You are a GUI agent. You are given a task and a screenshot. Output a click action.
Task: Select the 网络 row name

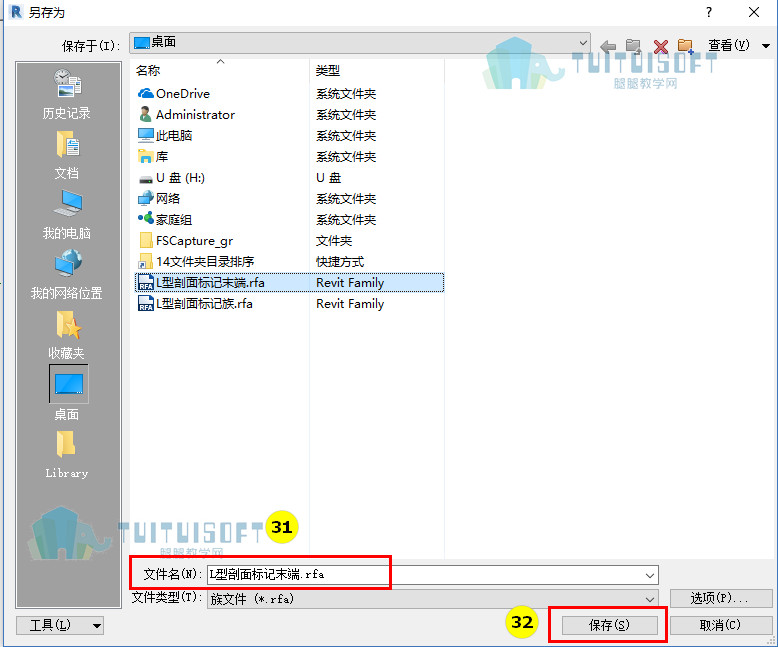(168, 198)
